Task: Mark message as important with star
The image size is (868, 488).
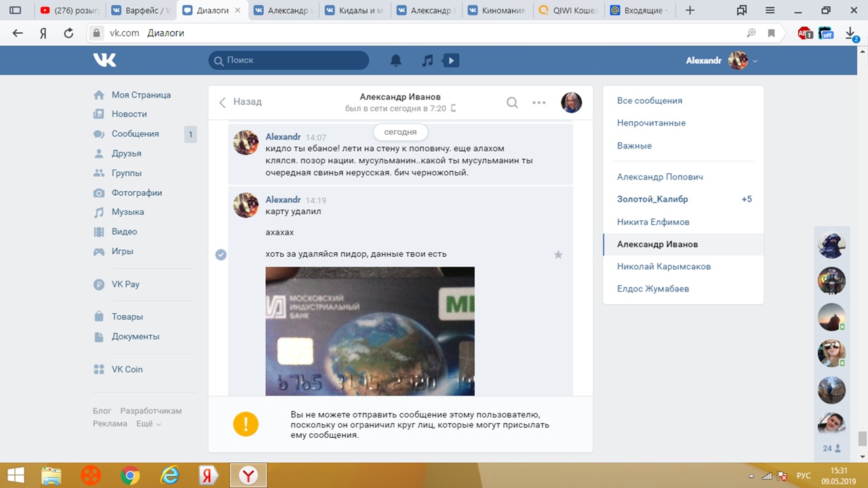Action: (558, 255)
